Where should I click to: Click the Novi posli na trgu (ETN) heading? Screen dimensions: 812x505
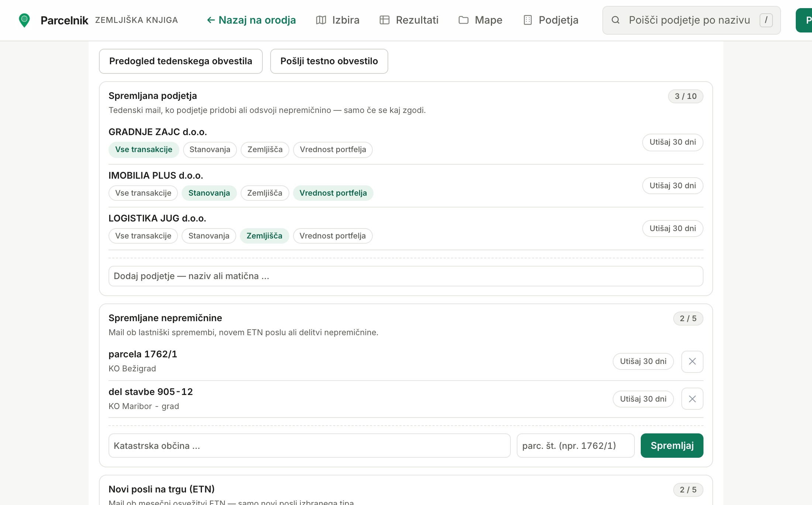tap(162, 489)
